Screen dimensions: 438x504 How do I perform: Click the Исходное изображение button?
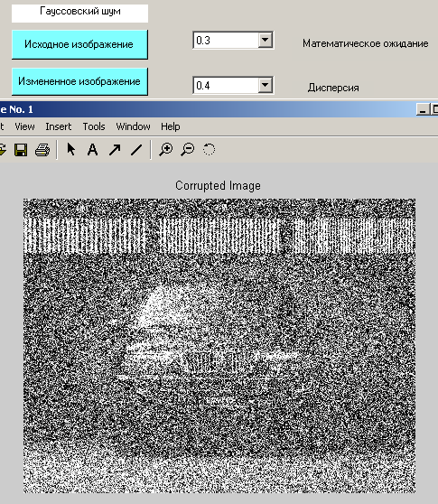coord(79,44)
